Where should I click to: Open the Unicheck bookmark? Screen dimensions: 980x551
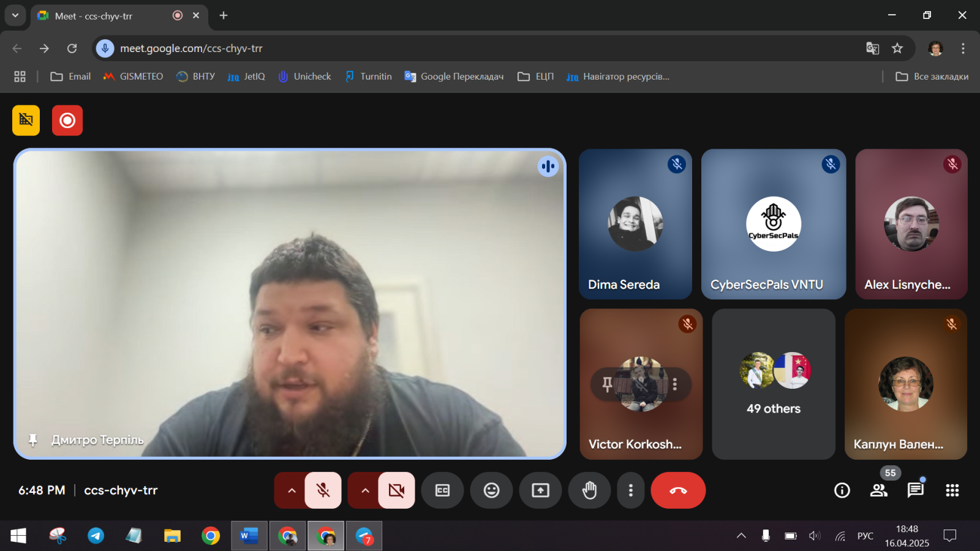tap(304, 77)
